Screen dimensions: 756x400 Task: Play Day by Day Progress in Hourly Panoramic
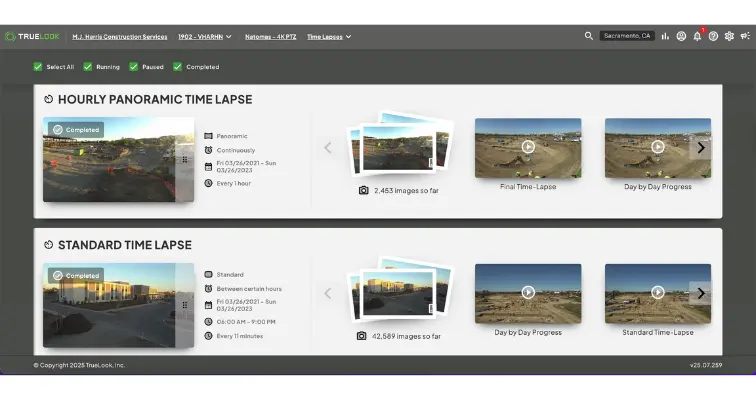(x=658, y=148)
